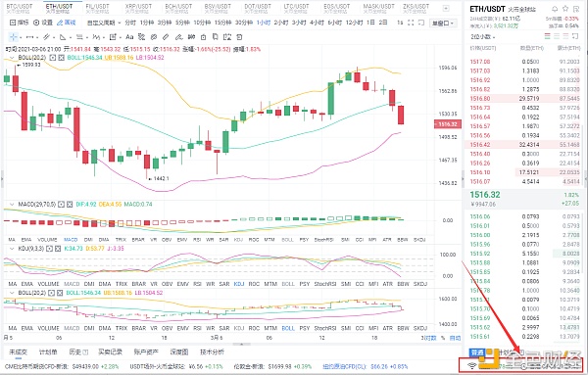Add a new trading pair tab
Image resolution: width=588 pixels, height=375 pixels.
(446, 9)
